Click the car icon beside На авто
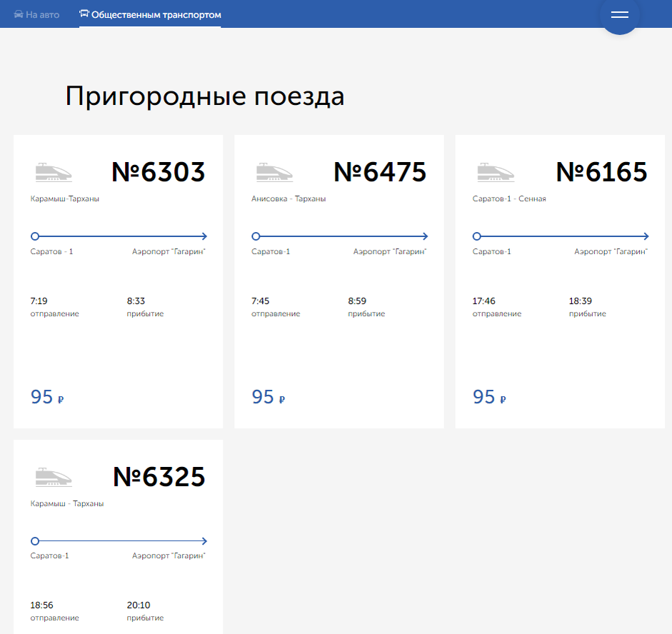 pyautogui.click(x=19, y=14)
